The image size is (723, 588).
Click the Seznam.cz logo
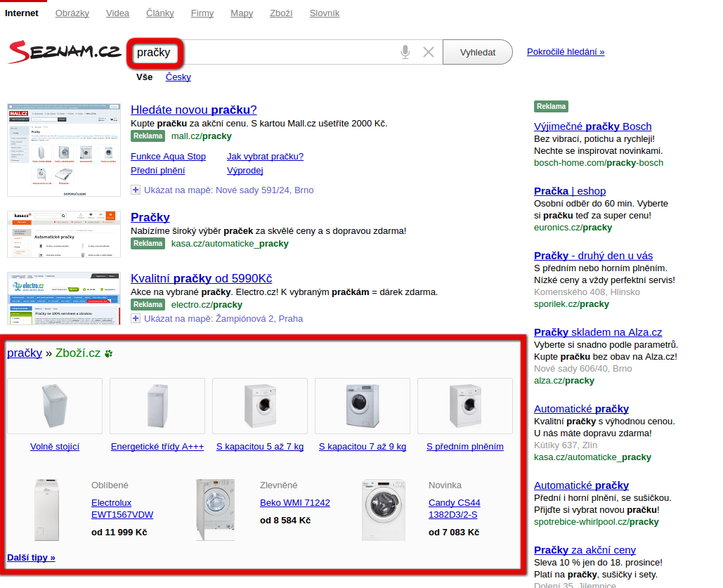pyautogui.click(x=65, y=52)
